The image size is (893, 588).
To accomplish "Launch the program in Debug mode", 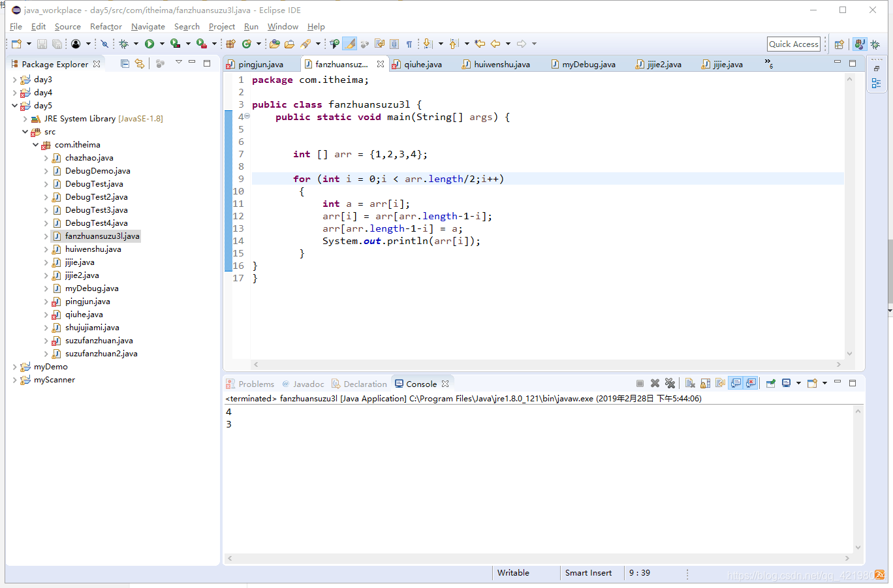I will click(124, 44).
